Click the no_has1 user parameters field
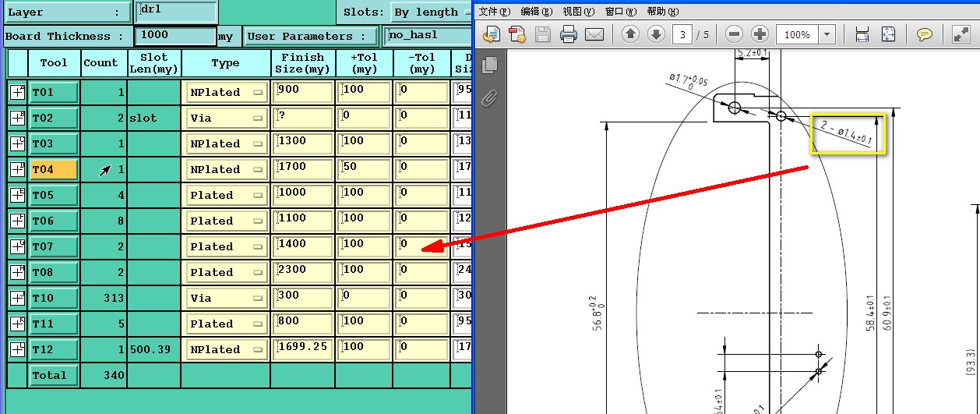 427,36
